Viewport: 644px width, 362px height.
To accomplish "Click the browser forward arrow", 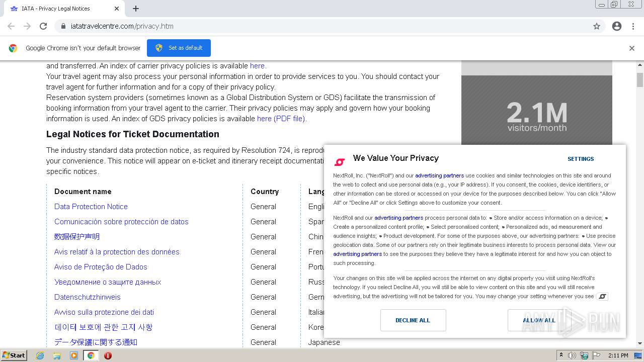I will pos(27,26).
